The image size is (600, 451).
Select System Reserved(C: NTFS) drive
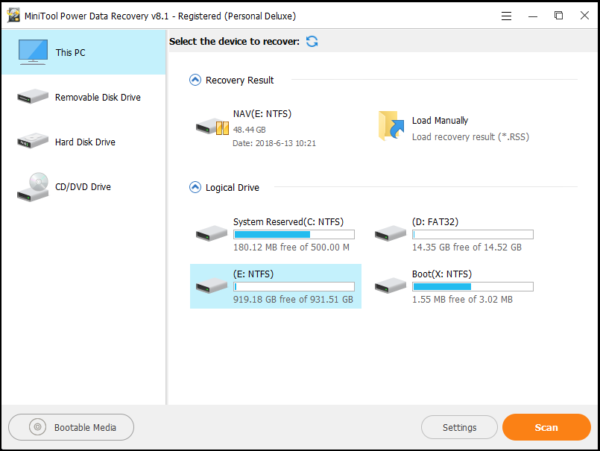(276, 234)
